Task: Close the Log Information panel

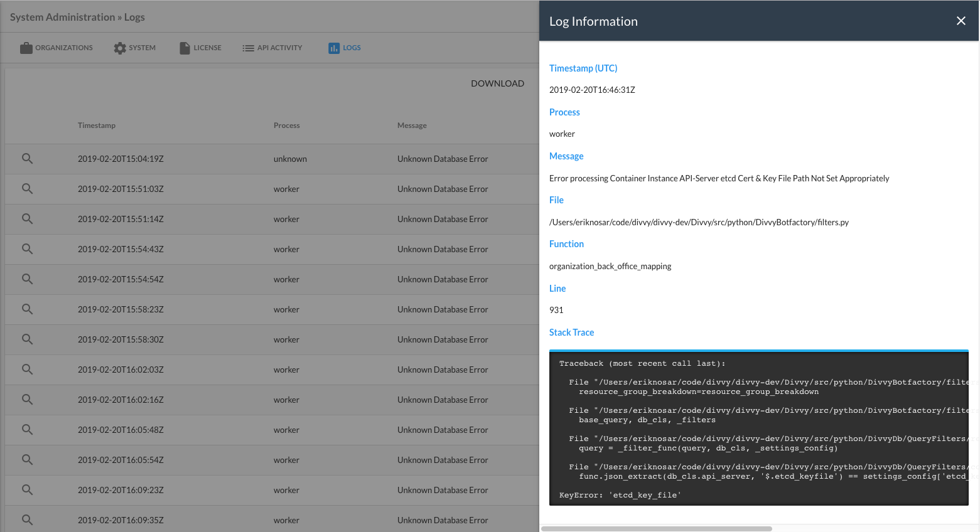Action: (961, 21)
